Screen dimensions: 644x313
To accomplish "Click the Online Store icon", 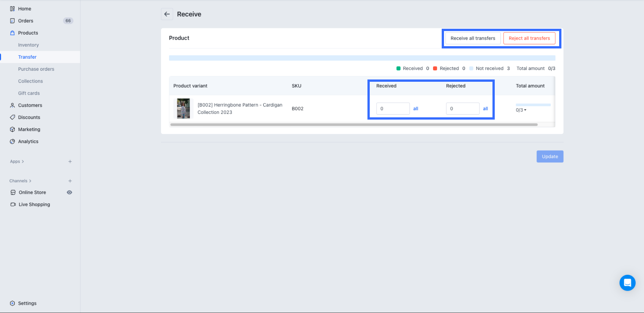I will 13,192.
